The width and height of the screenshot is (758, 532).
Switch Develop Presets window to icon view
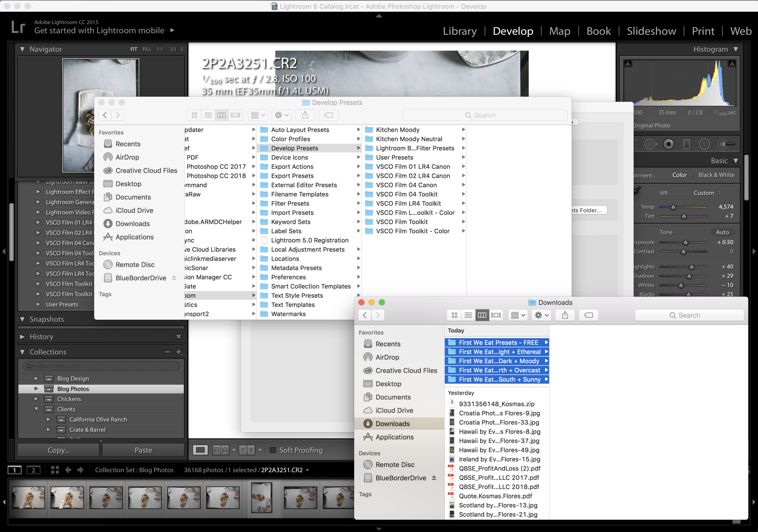194,115
